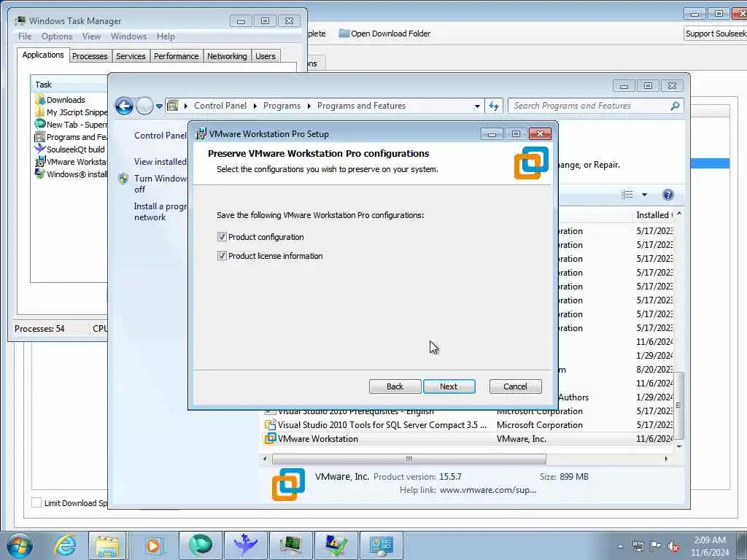Switch to Task Manager taskbar icon
This screenshot has height=560, width=747.
coord(290,545)
